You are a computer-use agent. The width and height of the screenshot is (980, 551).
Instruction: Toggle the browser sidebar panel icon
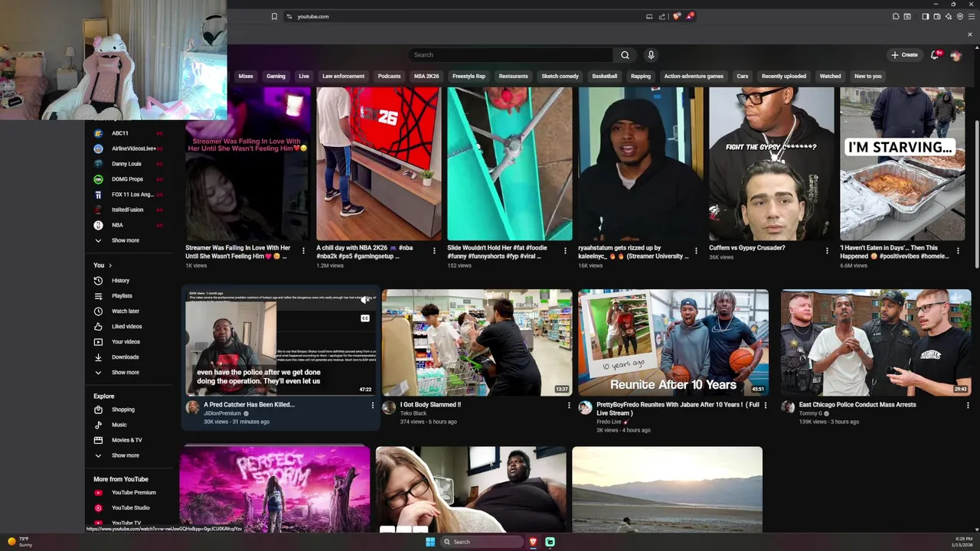[925, 16]
